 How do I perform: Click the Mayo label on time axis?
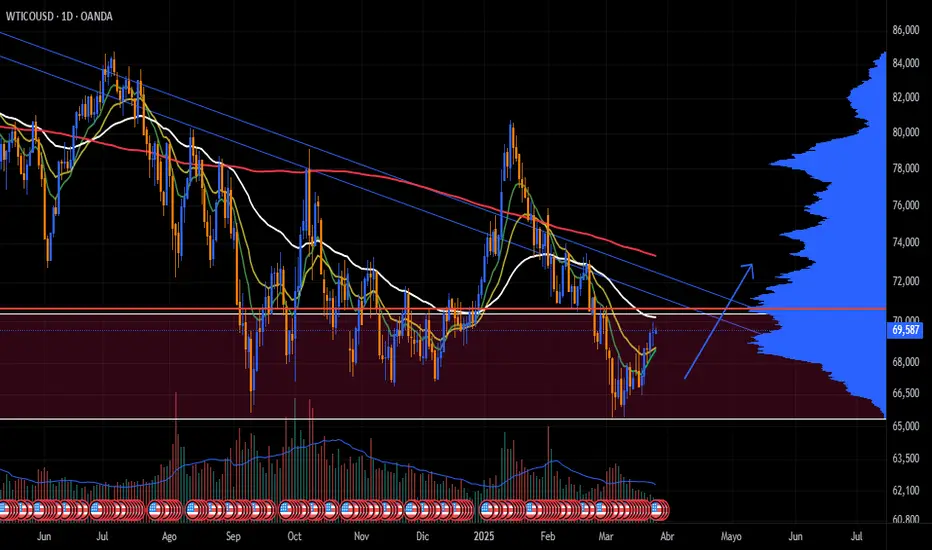point(733,536)
